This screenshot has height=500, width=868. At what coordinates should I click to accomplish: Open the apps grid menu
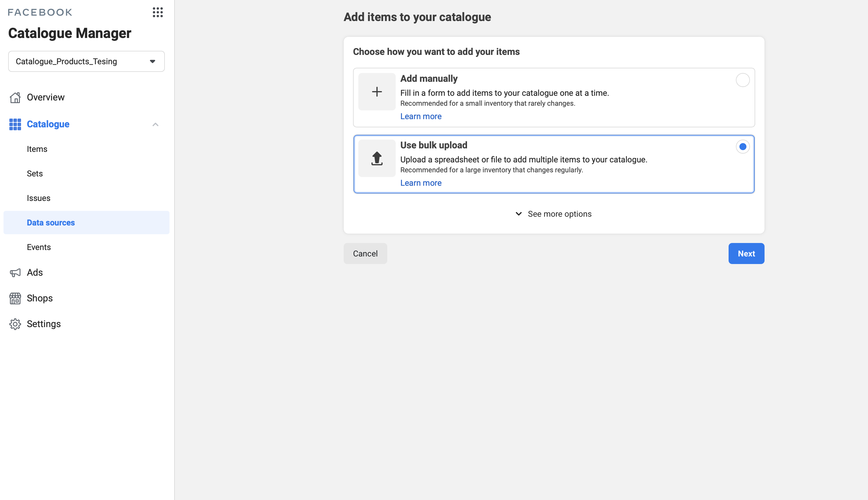coord(158,12)
